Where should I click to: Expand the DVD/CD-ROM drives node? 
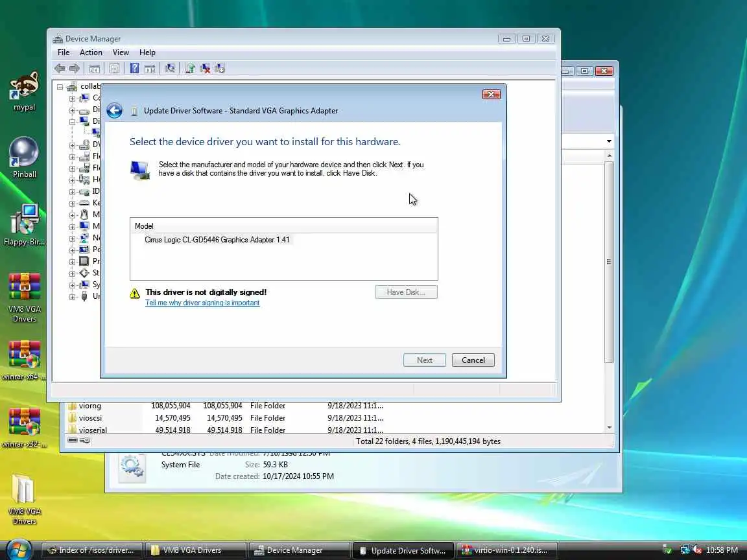point(73,145)
